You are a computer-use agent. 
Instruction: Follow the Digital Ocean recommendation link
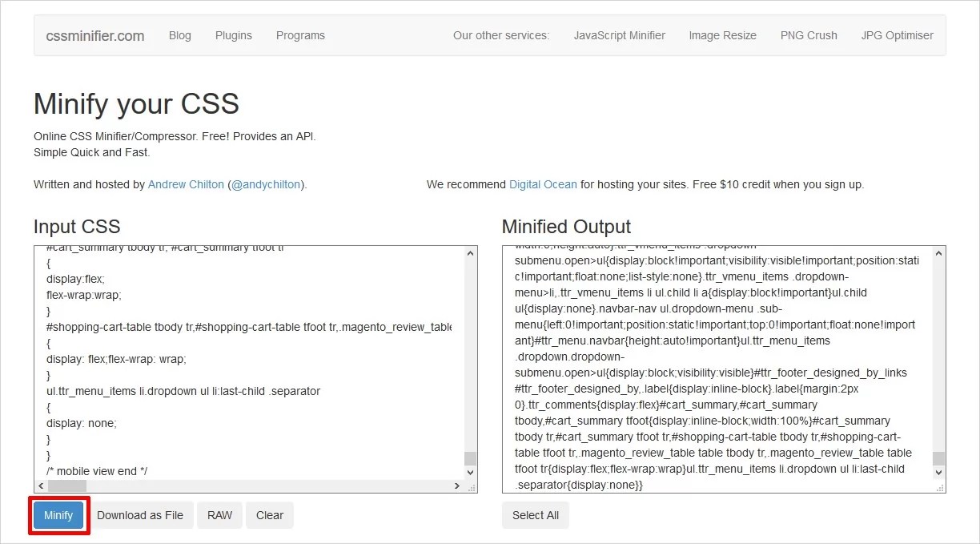(x=543, y=184)
